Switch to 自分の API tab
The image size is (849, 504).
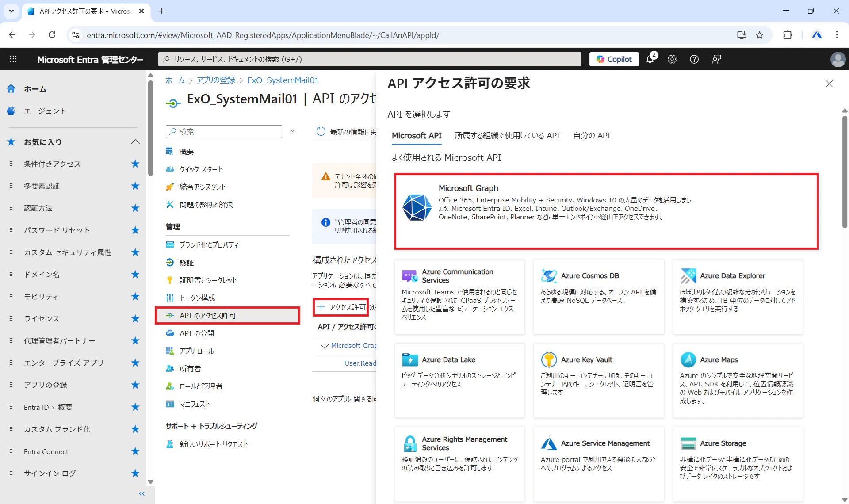click(x=591, y=136)
